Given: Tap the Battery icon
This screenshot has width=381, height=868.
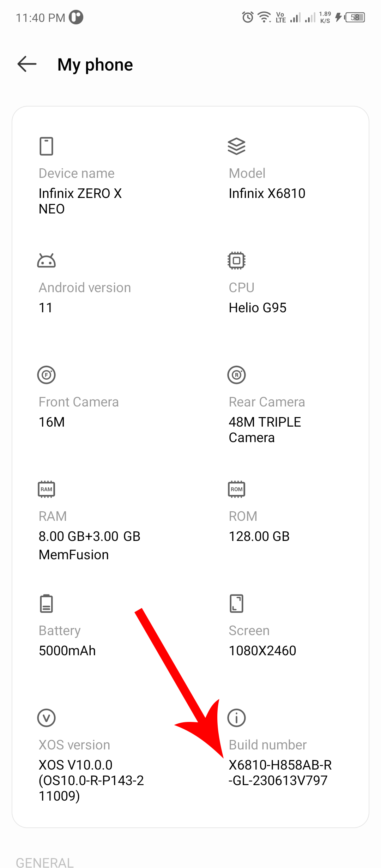Looking at the screenshot, I should tap(46, 603).
